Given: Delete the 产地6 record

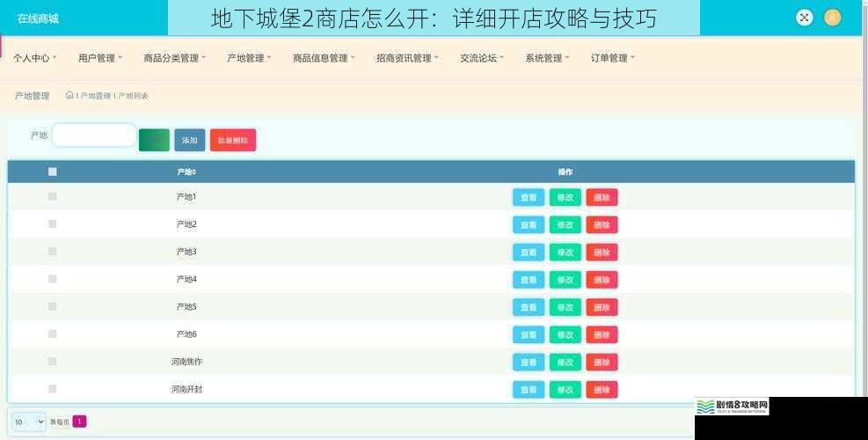Looking at the screenshot, I should click(602, 334).
